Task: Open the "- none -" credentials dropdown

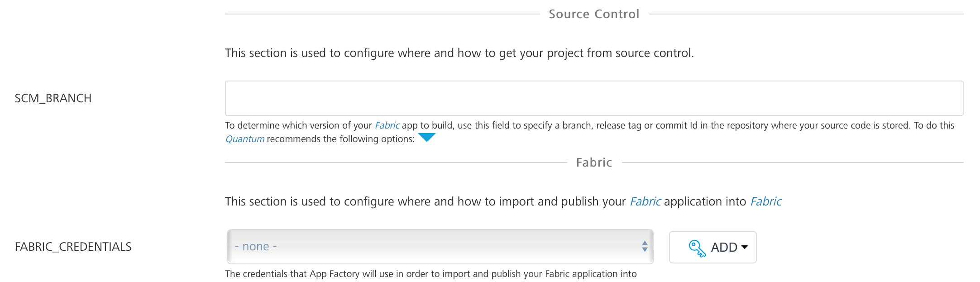Action: (x=435, y=247)
